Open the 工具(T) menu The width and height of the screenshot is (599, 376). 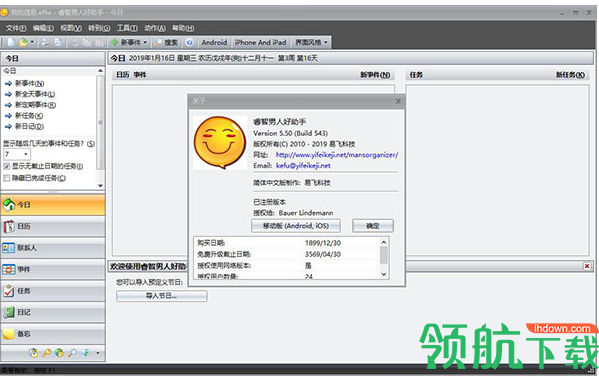click(x=127, y=28)
